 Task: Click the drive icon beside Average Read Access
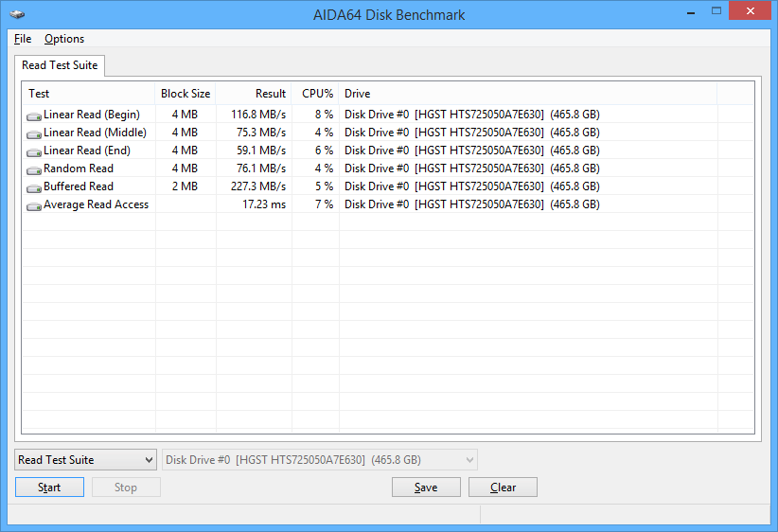coord(34,206)
